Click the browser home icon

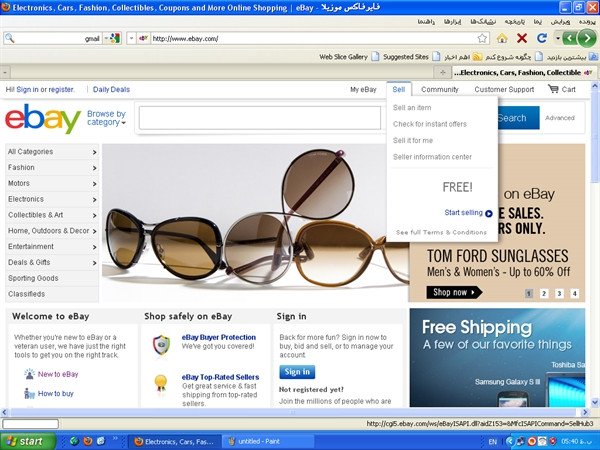click(502, 38)
